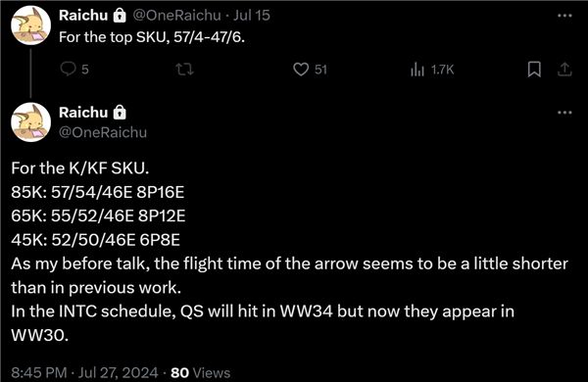Image resolution: width=588 pixels, height=382 pixels.
Task: Click Raichu avatar on the second tweet
Action: (30, 122)
